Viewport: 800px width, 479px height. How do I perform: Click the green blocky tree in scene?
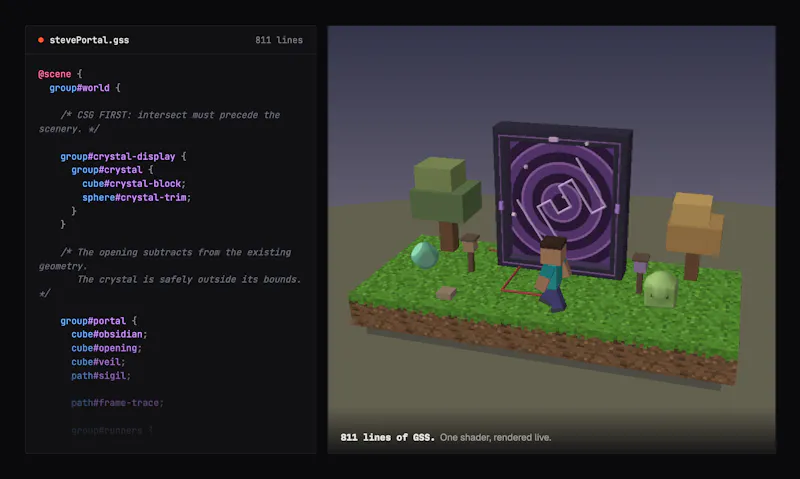tap(445, 203)
